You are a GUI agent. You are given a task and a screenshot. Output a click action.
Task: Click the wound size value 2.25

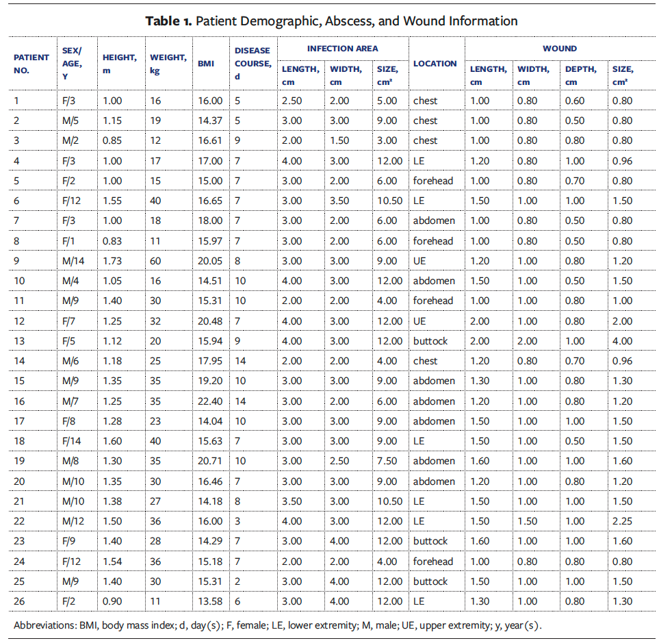coord(623,521)
